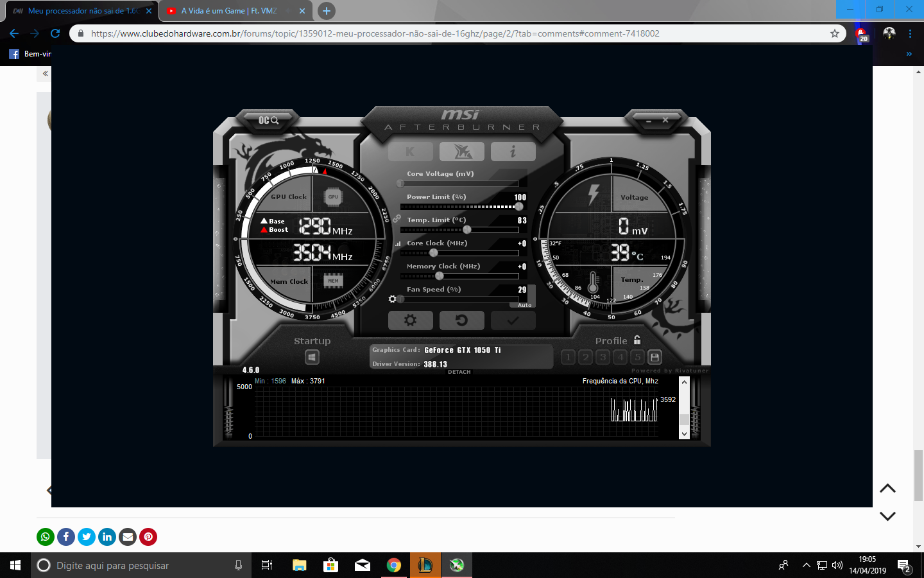Image resolution: width=924 pixels, height=578 pixels.
Task: Click the Afterburner apply checkmark button
Action: [513, 320]
